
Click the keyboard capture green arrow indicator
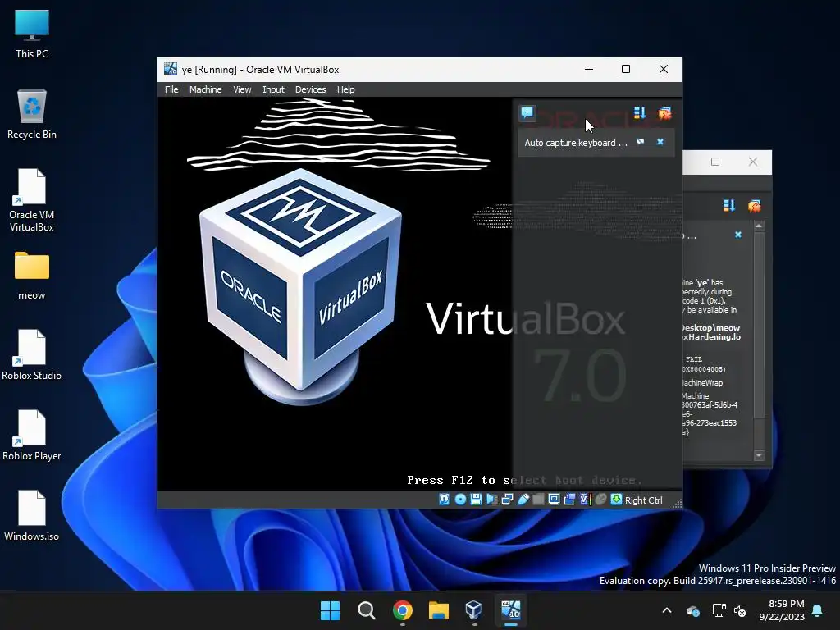tap(616, 500)
